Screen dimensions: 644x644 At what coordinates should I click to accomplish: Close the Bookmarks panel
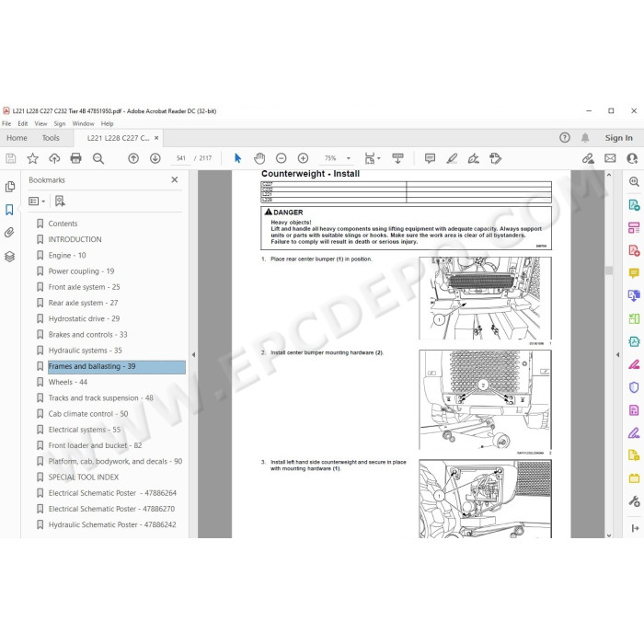point(175,179)
